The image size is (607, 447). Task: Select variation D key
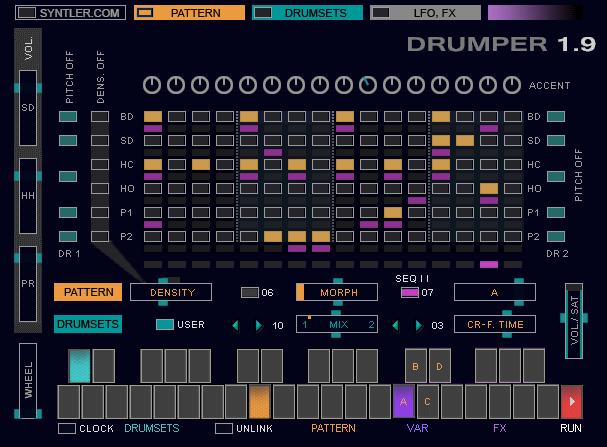pyautogui.click(x=439, y=366)
